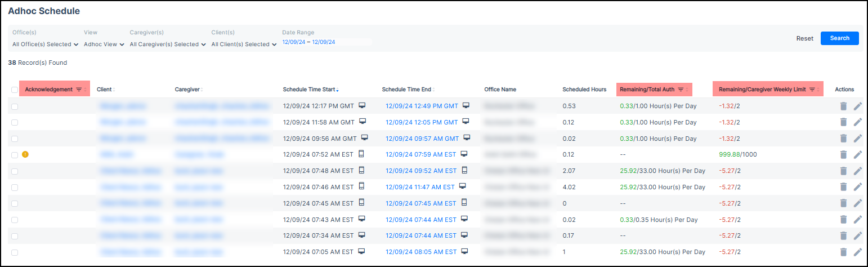Screen dimensions: 868x267
Task: Open filter icon on Remaining/Total Auth header
Action: tap(681, 90)
